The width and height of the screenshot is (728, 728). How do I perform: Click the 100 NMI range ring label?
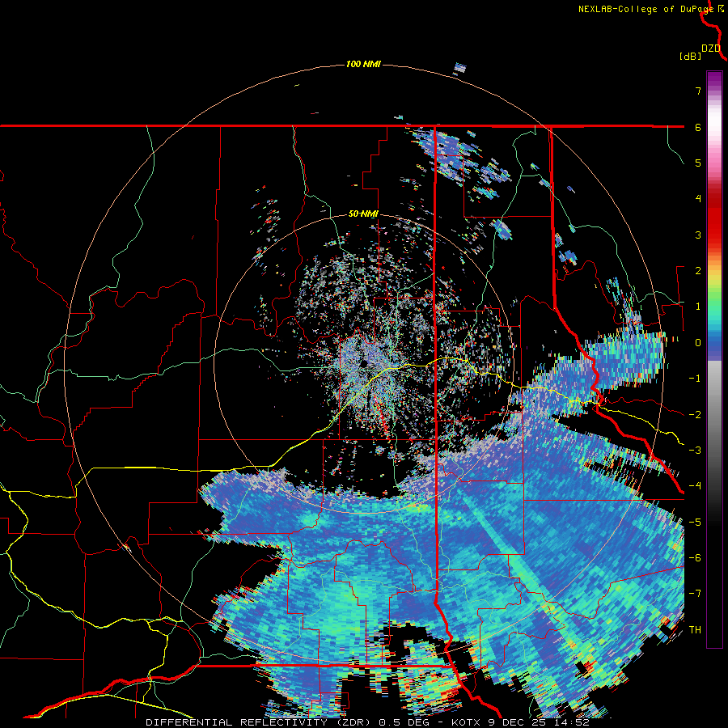point(363,64)
